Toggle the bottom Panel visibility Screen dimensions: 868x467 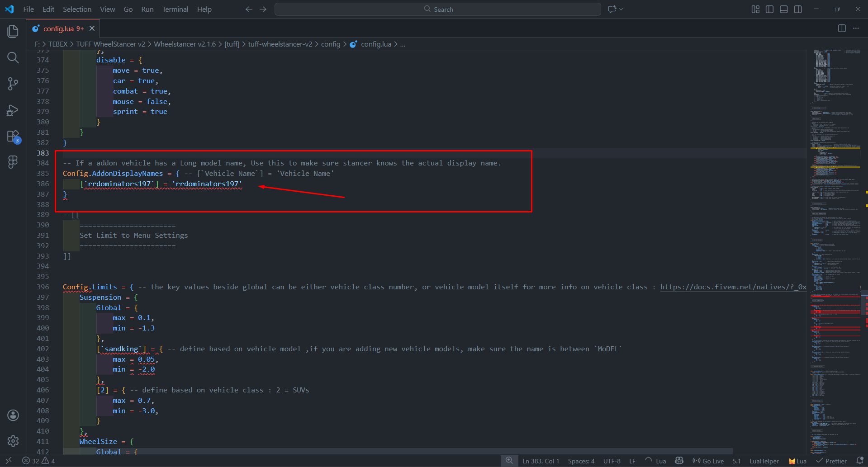click(784, 9)
